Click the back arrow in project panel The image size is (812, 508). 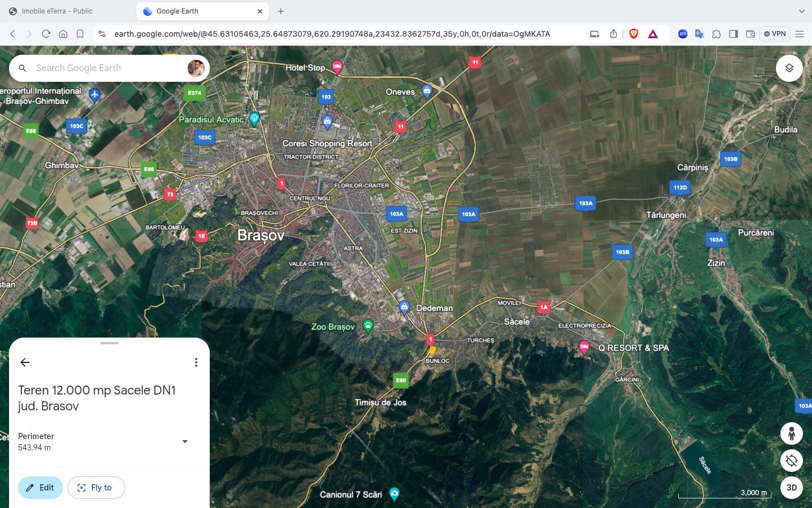25,362
